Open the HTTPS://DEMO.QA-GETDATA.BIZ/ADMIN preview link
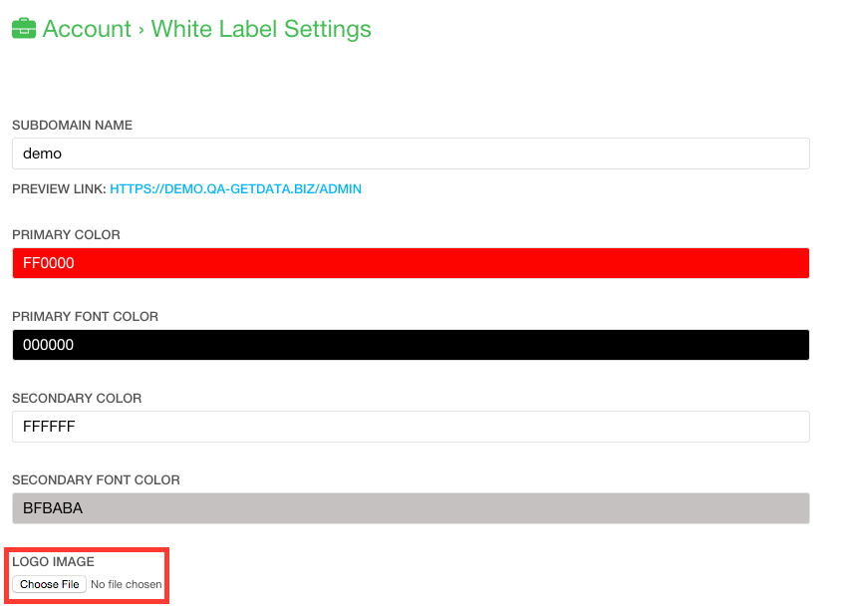The width and height of the screenshot is (844, 616). pyautogui.click(x=235, y=188)
